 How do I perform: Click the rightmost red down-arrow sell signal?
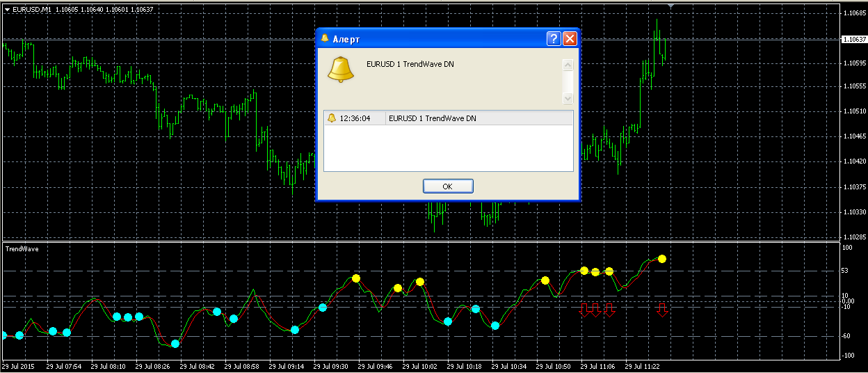pyautogui.click(x=662, y=310)
